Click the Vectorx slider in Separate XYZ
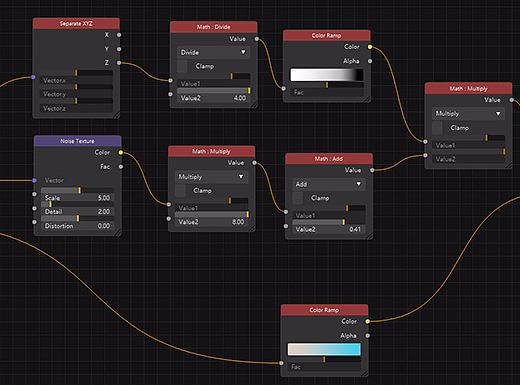The image size is (520, 385). [76, 77]
